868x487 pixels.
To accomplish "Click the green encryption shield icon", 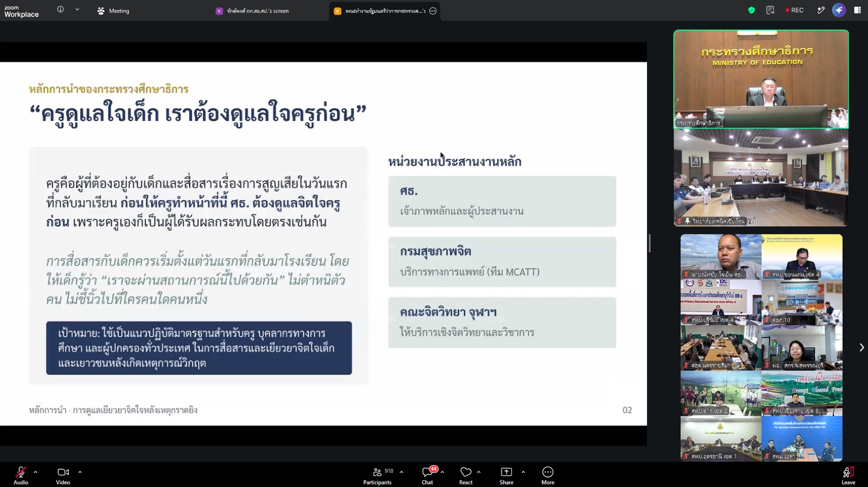I will coord(752,10).
